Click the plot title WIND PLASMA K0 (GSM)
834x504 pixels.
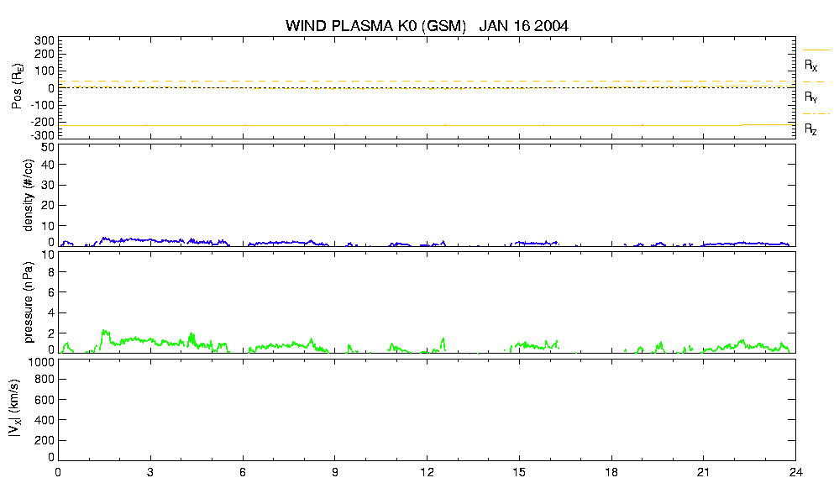(375, 25)
